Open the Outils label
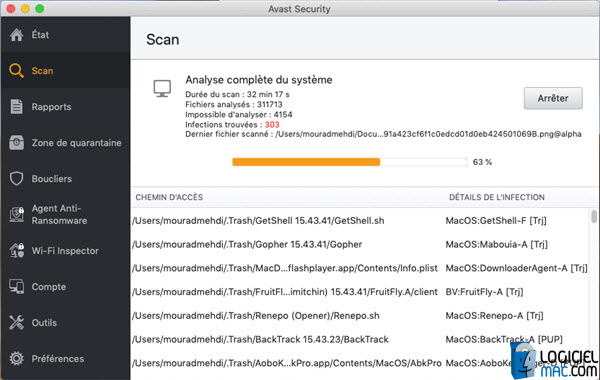Viewport: 600px width, 380px height. pyautogui.click(x=44, y=323)
